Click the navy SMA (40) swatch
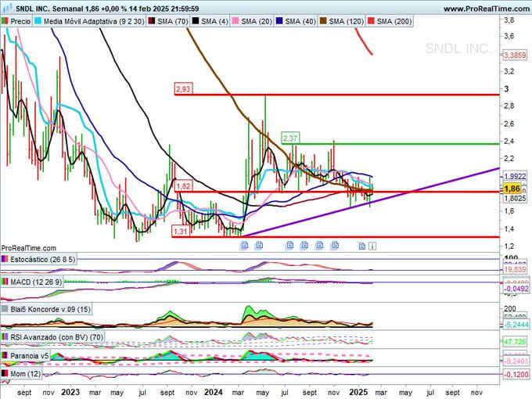Viewport: 532px width, 399px height. (279, 21)
